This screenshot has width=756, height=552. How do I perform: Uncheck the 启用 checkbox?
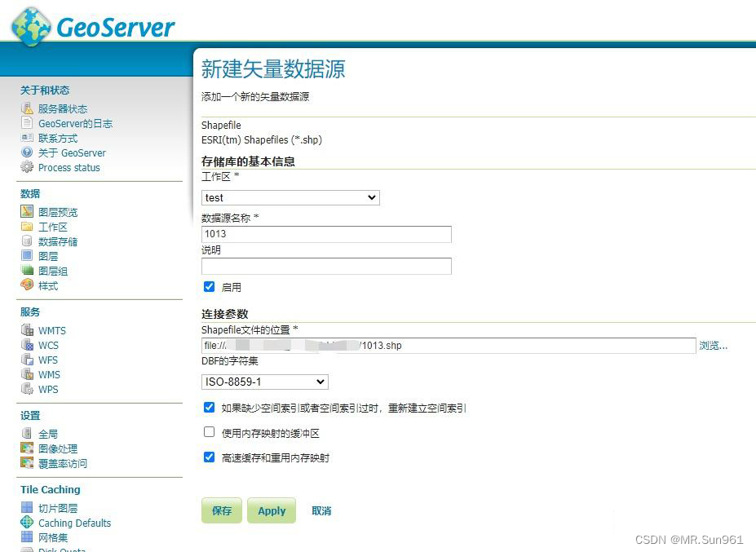coord(209,286)
